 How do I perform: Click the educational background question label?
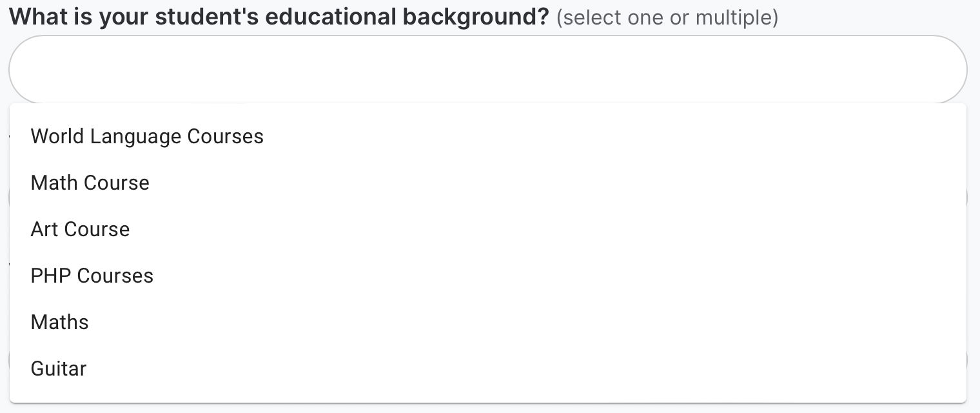279,17
